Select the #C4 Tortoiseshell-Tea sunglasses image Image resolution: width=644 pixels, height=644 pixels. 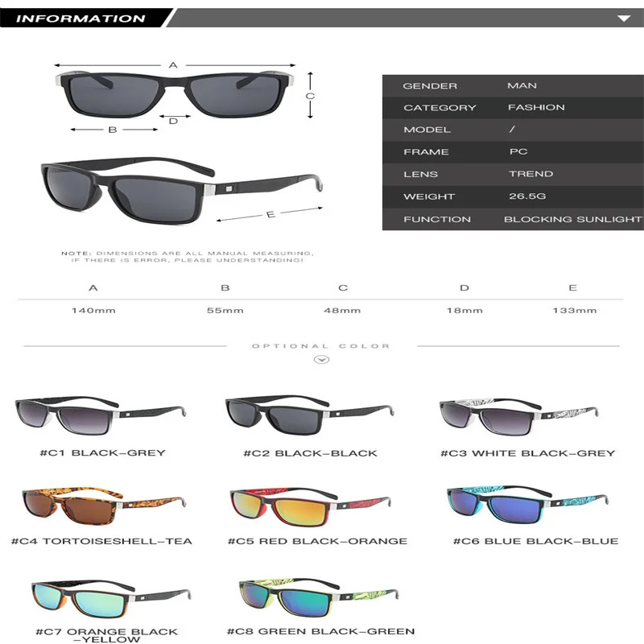coord(104,506)
